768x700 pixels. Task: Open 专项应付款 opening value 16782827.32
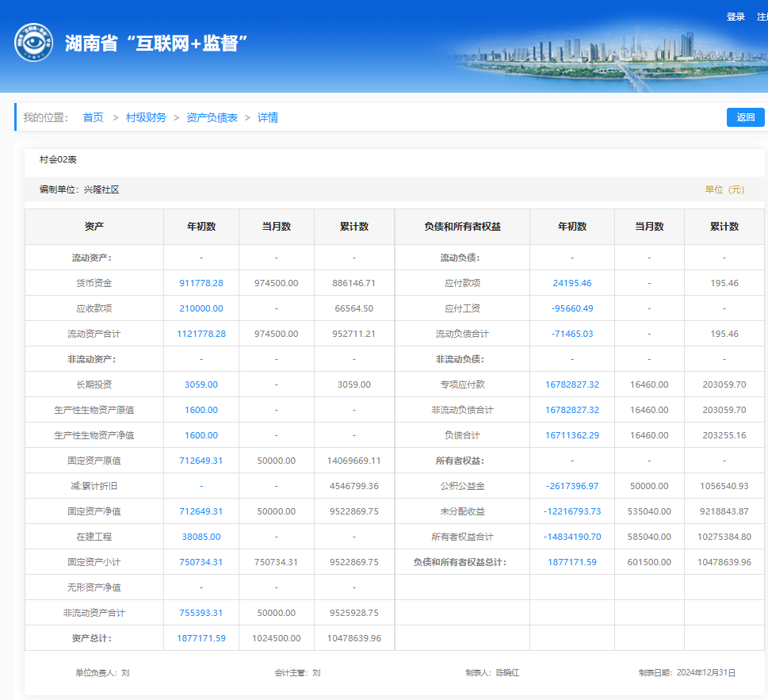click(x=572, y=384)
